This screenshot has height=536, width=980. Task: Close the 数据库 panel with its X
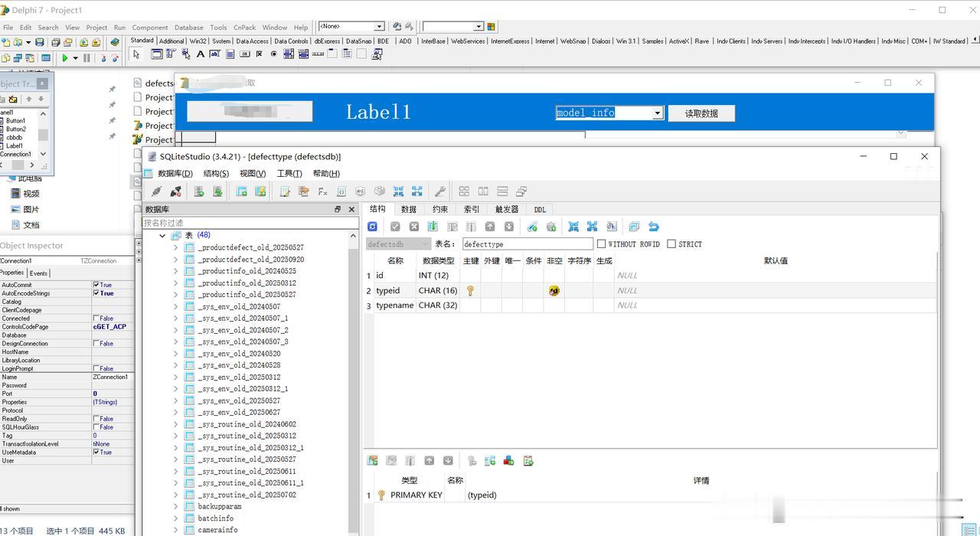(351, 209)
